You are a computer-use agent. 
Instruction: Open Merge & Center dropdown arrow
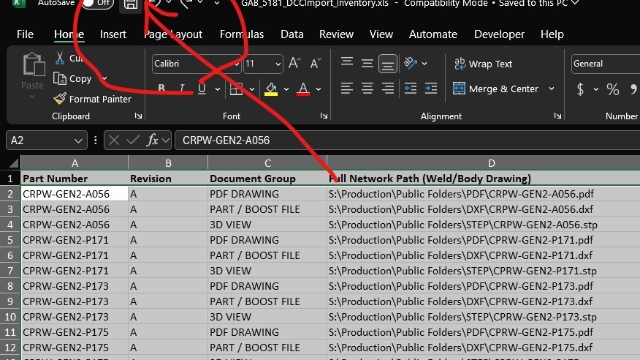click(551, 89)
